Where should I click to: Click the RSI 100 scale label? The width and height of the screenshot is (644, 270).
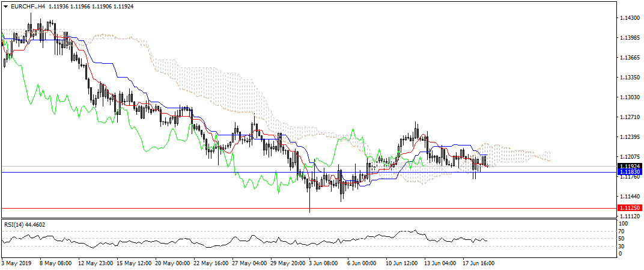(625, 224)
